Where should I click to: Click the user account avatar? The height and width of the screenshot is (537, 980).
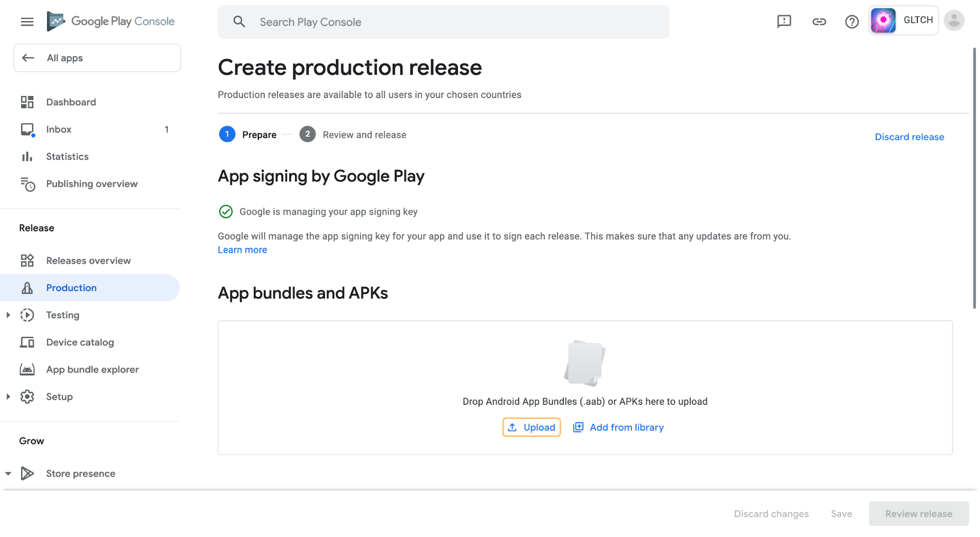point(954,21)
